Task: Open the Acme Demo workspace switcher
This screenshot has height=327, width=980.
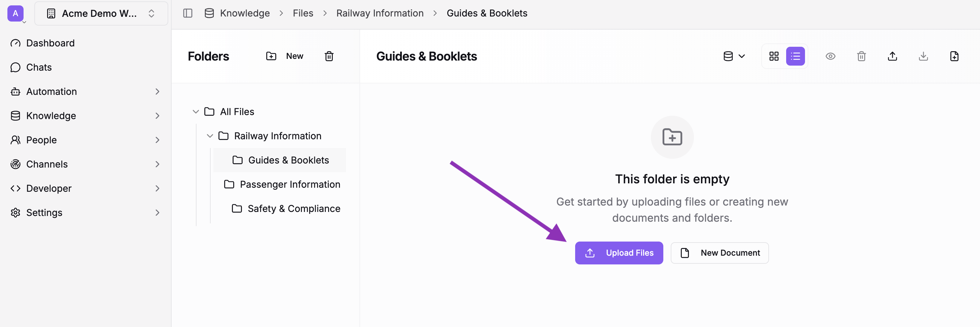Action: tap(101, 14)
